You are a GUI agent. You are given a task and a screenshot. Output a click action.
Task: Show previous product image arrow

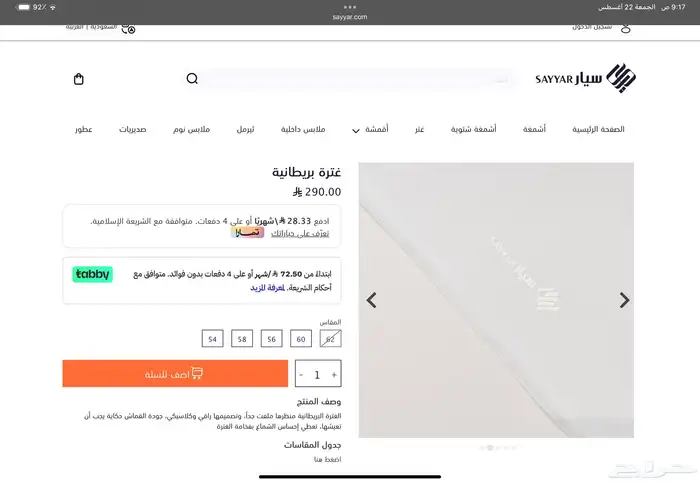371,300
